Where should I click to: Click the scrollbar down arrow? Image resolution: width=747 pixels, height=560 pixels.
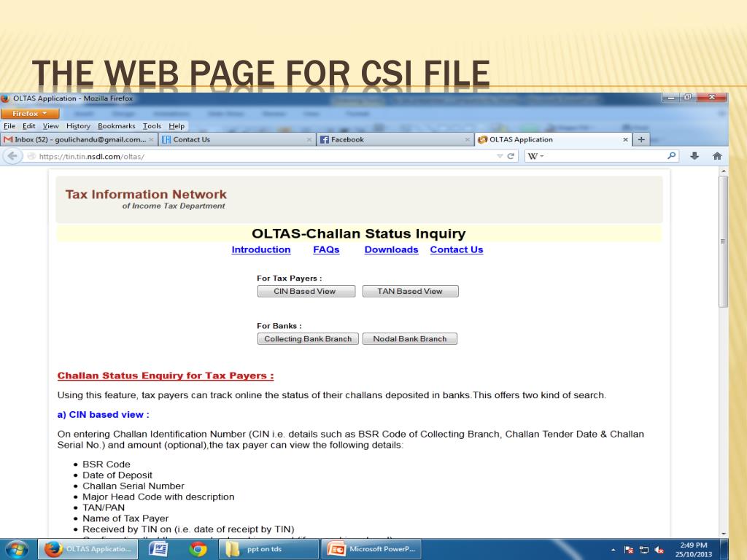pyautogui.click(x=723, y=534)
